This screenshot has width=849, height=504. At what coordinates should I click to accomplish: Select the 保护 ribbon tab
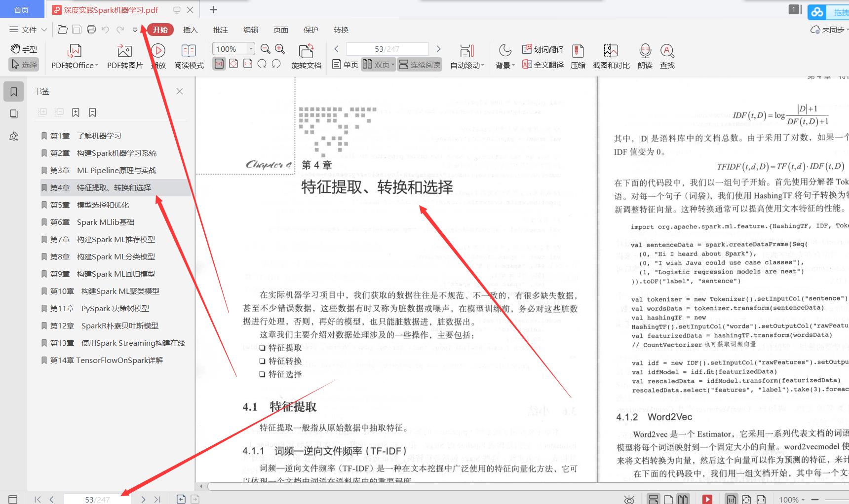(311, 30)
